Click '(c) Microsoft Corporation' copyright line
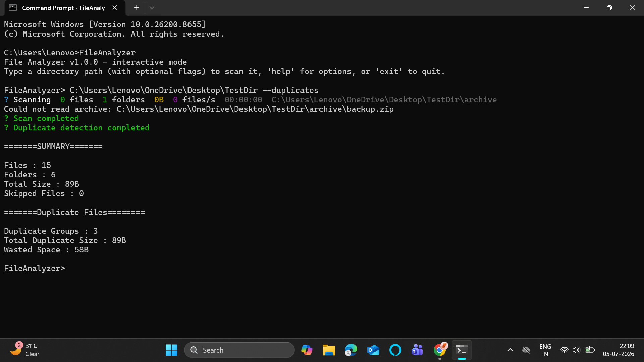 [x=114, y=34]
